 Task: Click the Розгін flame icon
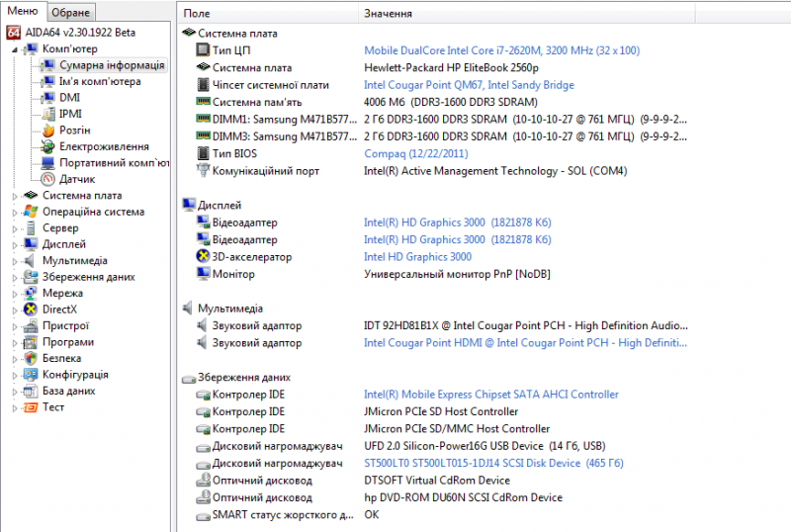47,130
